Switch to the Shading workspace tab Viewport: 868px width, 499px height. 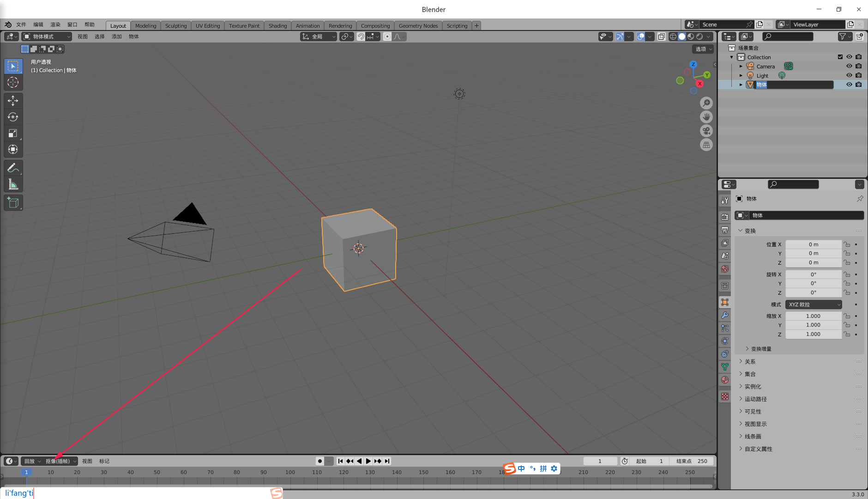277,25
